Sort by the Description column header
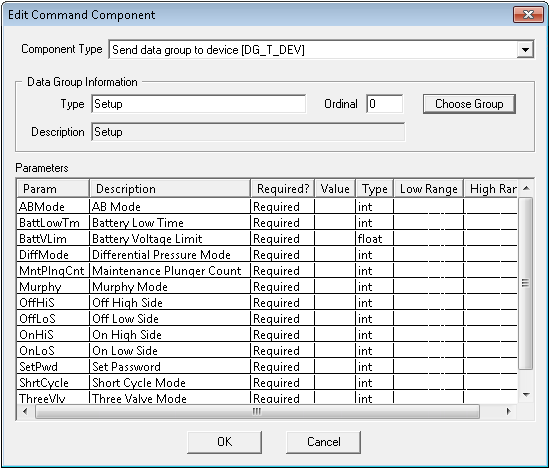Screen dimensions: 550x469 (170, 189)
